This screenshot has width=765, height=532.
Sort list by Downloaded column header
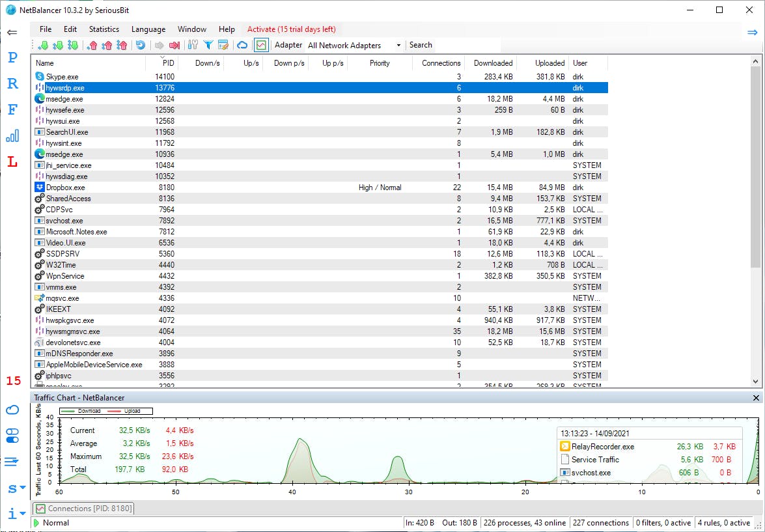(493, 63)
